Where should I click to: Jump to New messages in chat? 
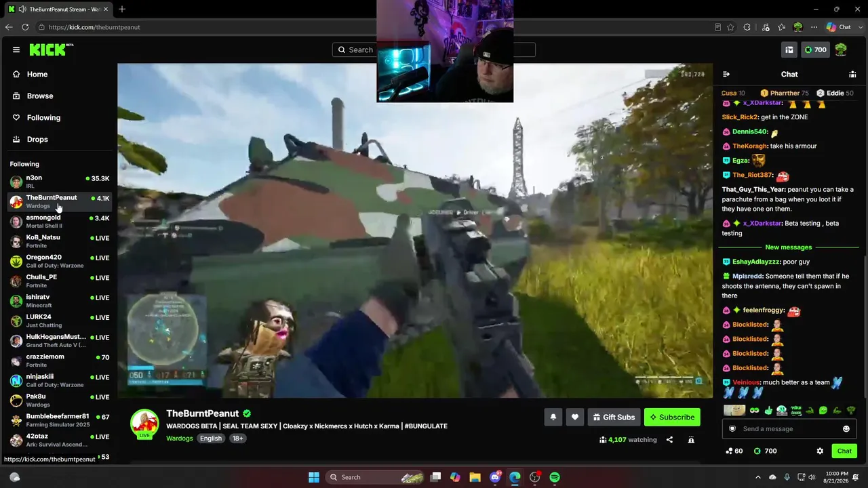788,247
